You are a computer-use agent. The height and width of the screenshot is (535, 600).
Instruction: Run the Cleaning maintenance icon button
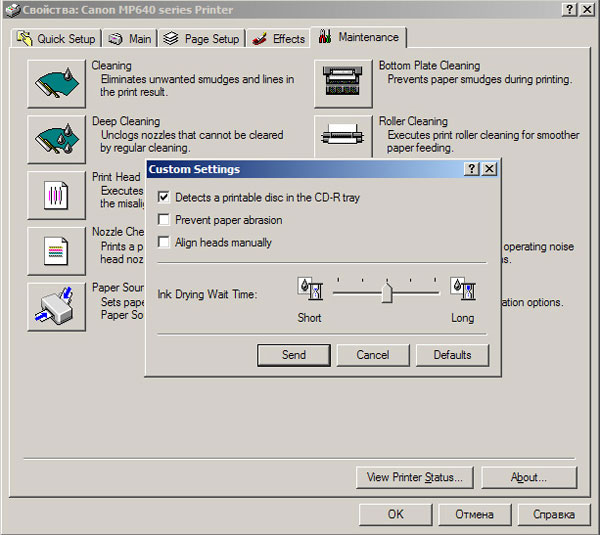coord(56,83)
